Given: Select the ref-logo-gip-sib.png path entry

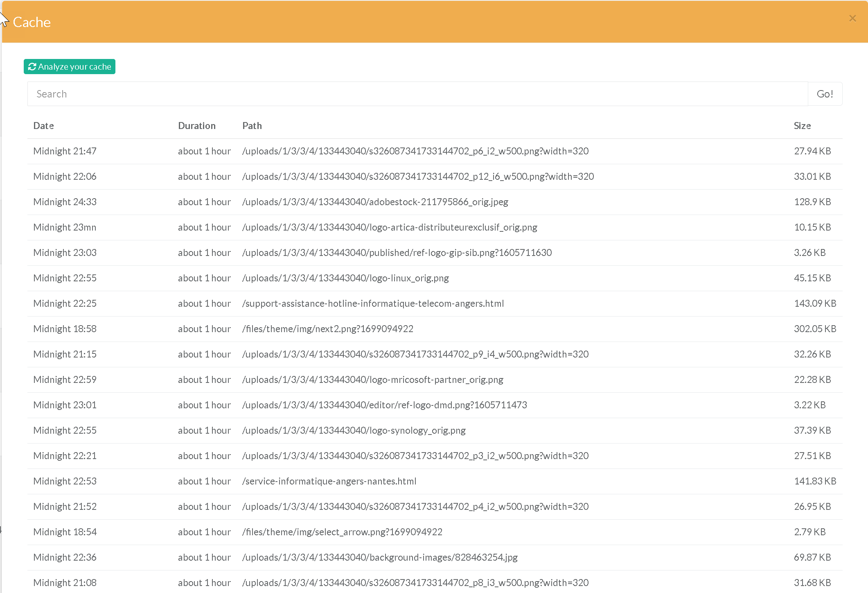Looking at the screenshot, I should [x=397, y=253].
